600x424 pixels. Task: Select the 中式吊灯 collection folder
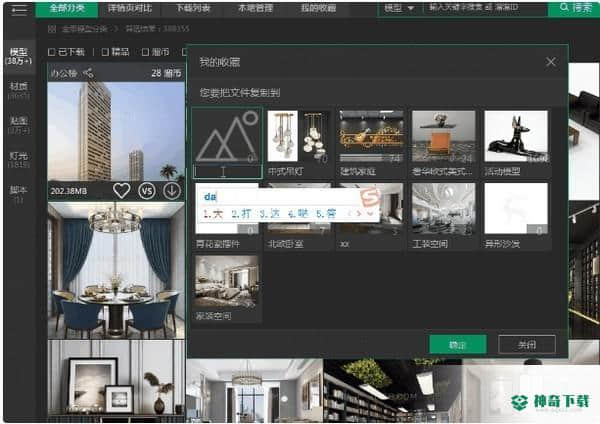[298, 144]
